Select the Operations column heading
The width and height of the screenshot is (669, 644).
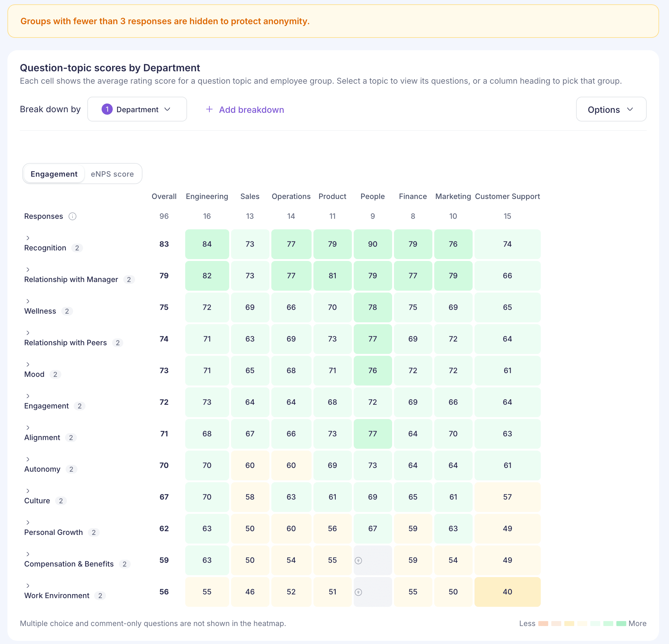click(291, 196)
